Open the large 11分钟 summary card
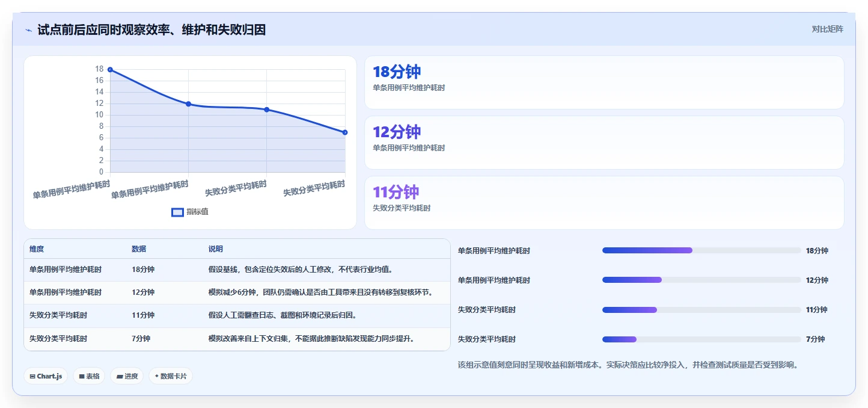Image resolution: width=868 pixels, height=408 pixels. pos(604,203)
